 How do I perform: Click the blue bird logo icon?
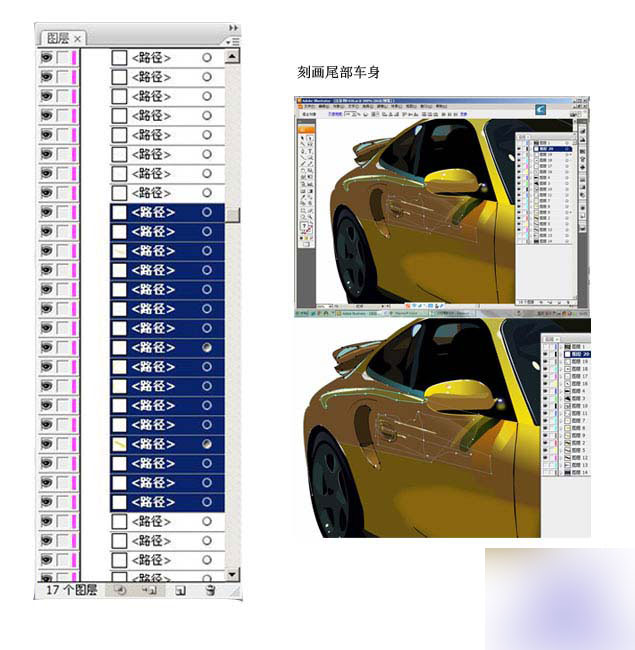(540, 109)
